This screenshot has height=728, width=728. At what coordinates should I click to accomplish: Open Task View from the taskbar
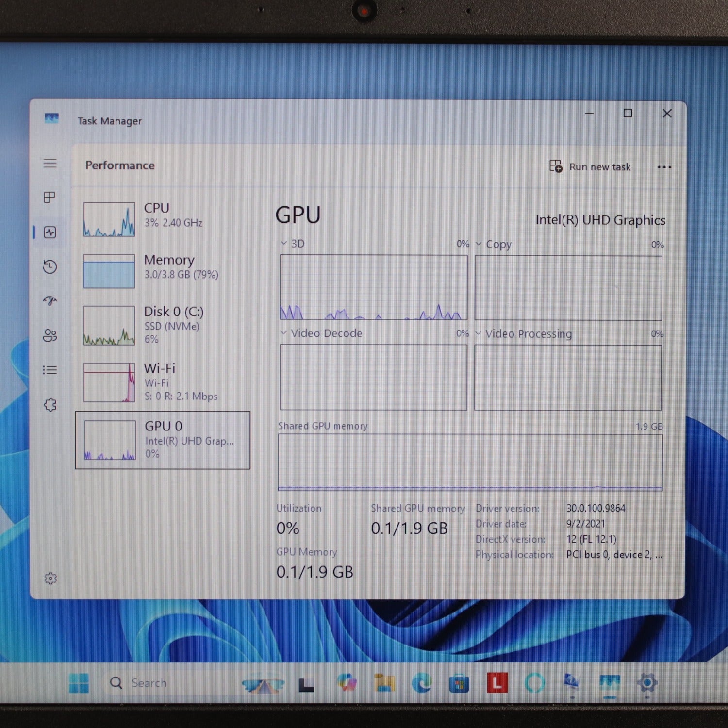(x=306, y=684)
